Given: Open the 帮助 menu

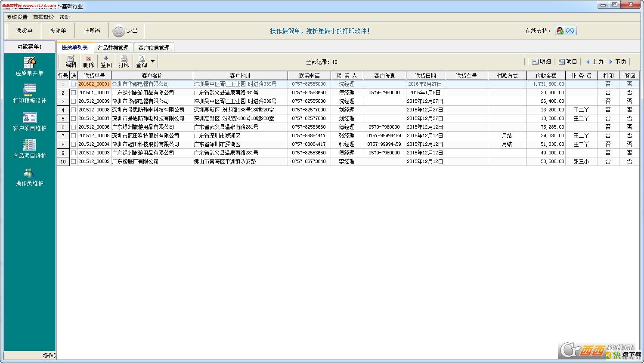Looking at the screenshot, I should point(65,17).
